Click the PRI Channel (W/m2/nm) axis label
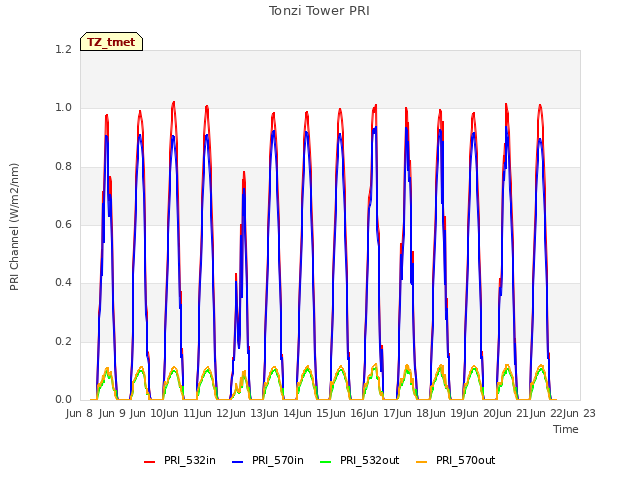The height and width of the screenshot is (480, 640). click(14, 227)
